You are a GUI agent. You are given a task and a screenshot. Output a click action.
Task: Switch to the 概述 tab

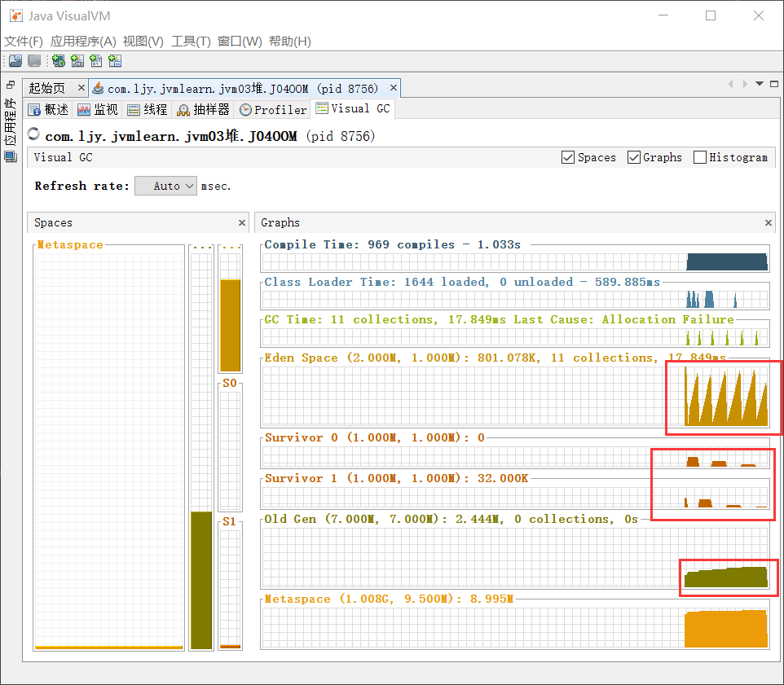point(49,109)
